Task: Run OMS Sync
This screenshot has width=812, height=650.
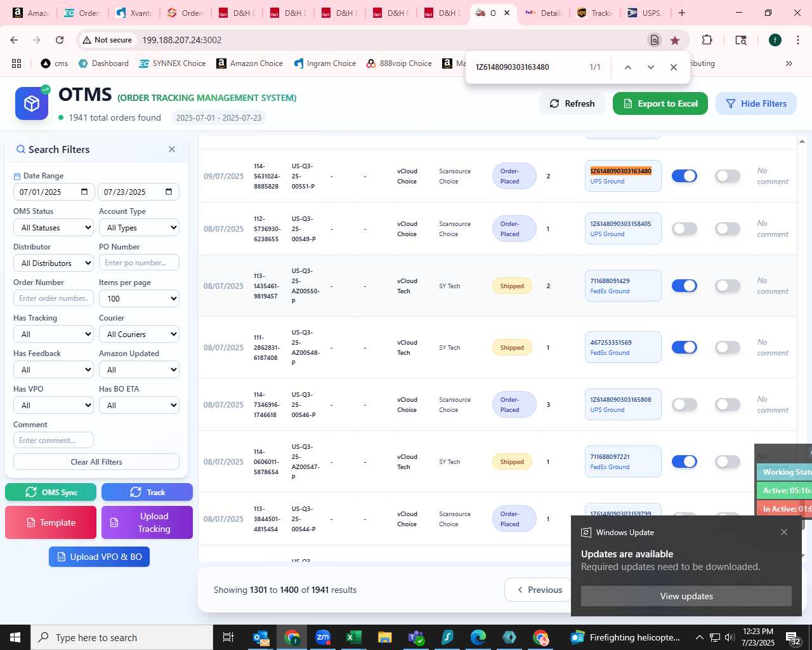Action: tap(51, 492)
